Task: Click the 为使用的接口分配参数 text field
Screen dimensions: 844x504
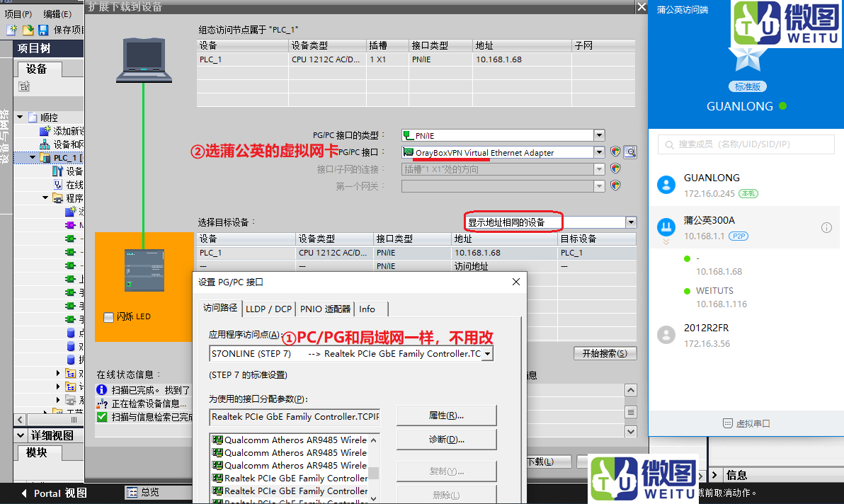Action: [x=295, y=417]
